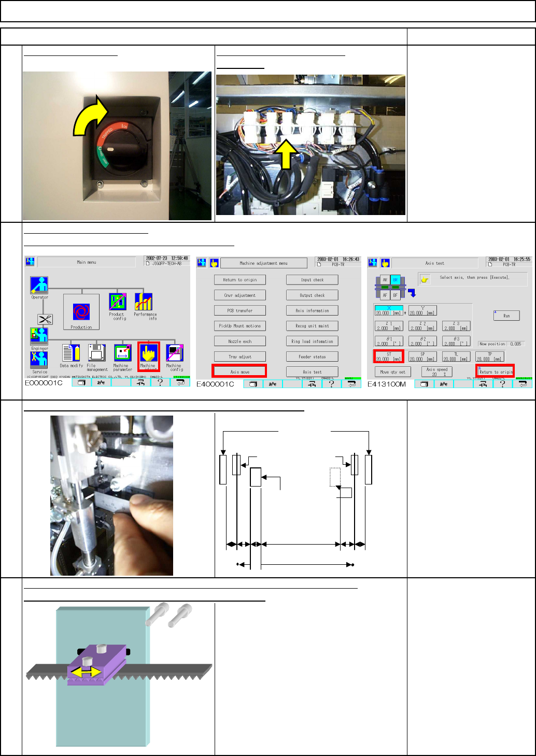Click faucet-like icon in Main menu toolbar
This screenshot has height=756, width=536.
(140, 383)
